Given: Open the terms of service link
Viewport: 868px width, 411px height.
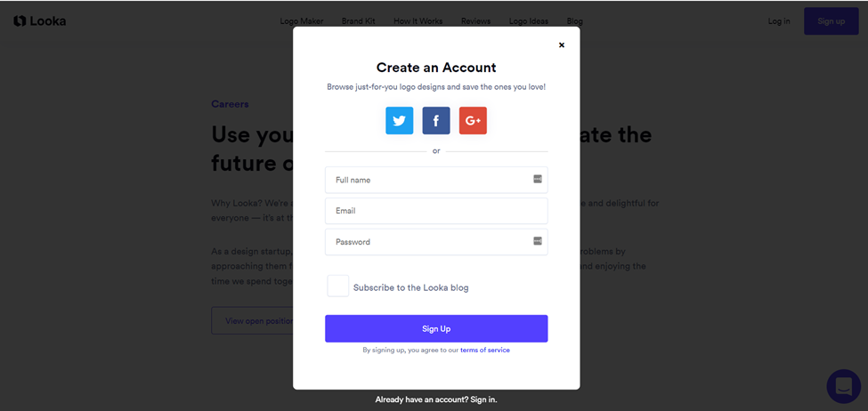Looking at the screenshot, I should click(x=485, y=351).
